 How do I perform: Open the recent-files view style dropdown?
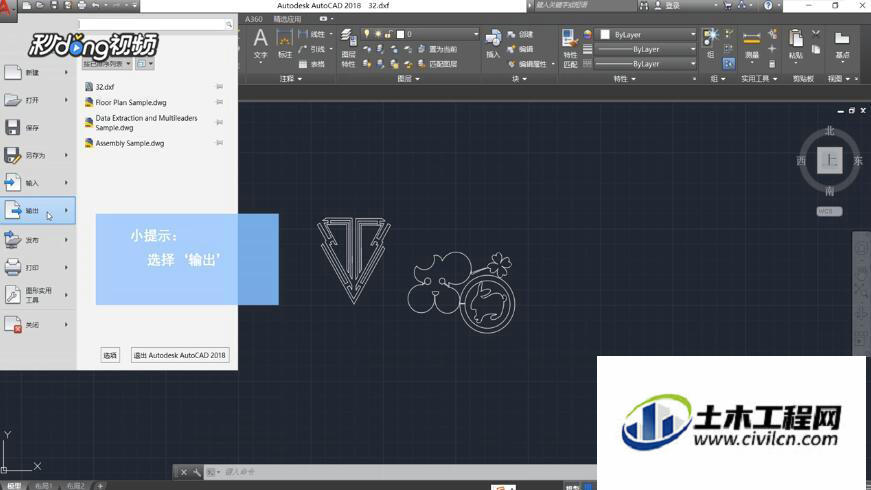[144, 64]
